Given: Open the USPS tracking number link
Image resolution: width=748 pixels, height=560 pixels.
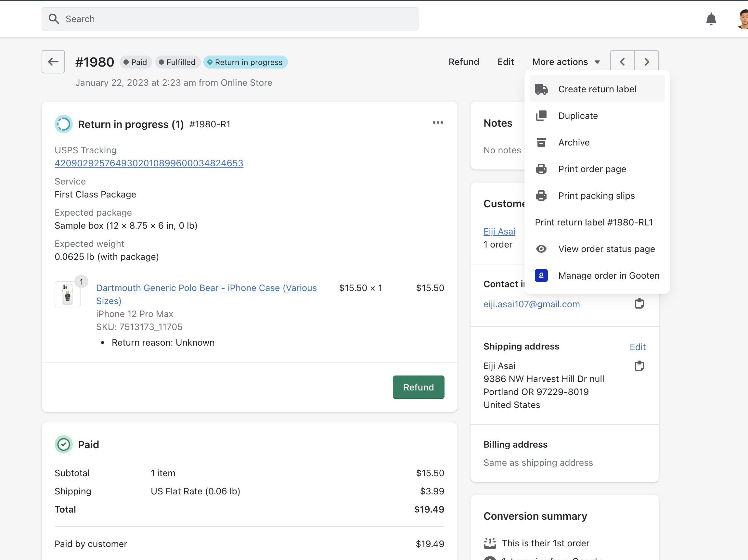Looking at the screenshot, I should (x=149, y=163).
